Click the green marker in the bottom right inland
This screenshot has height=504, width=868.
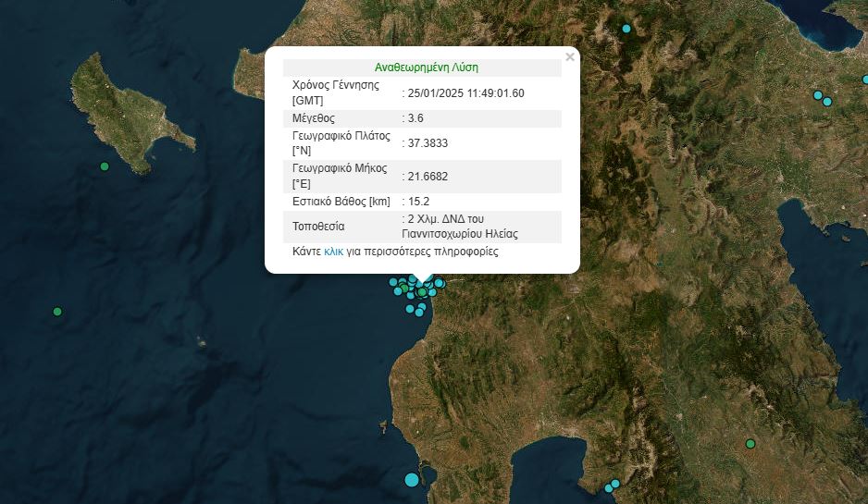[750, 444]
